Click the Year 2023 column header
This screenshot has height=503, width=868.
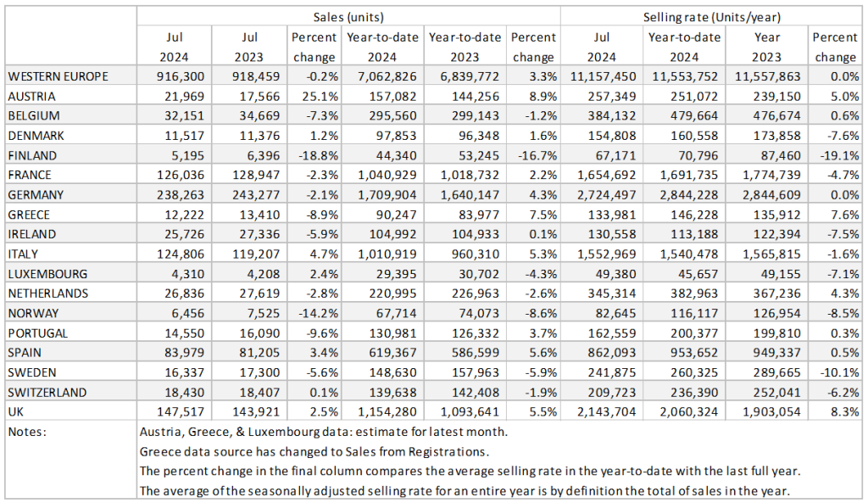(766, 47)
